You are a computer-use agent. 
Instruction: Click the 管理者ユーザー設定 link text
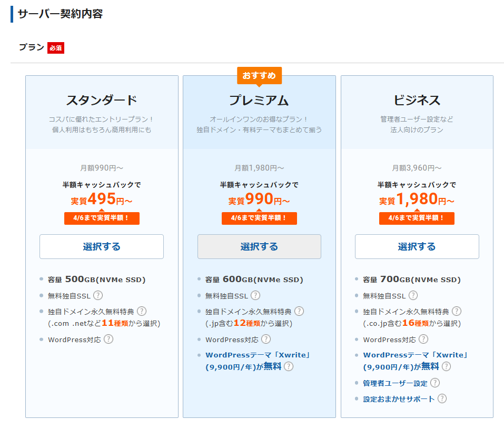click(395, 383)
